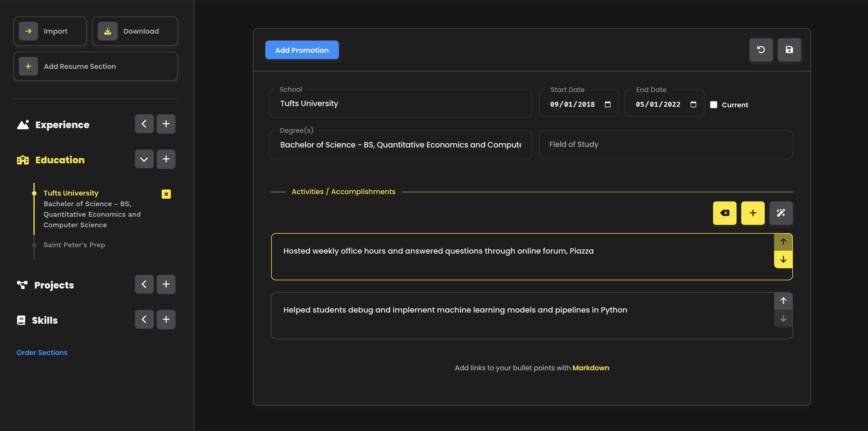
Task: Select Saint Peter's Prep entry
Action: pyautogui.click(x=74, y=245)
